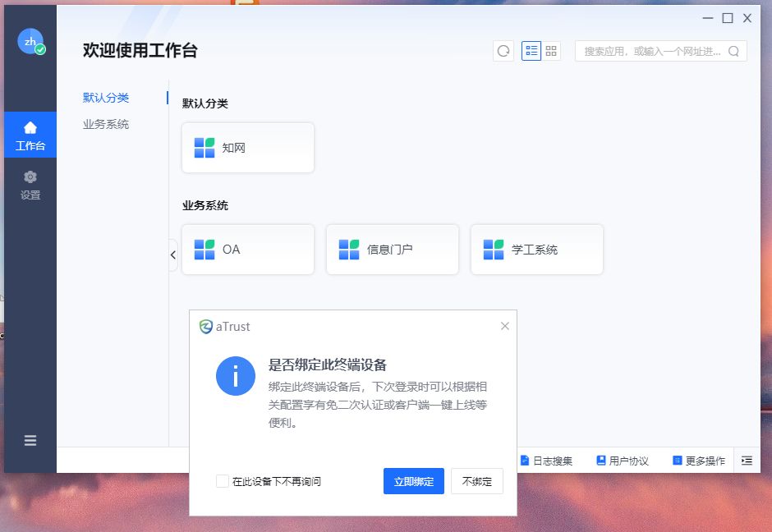Select the 默认分类 category

pos(106,98)
